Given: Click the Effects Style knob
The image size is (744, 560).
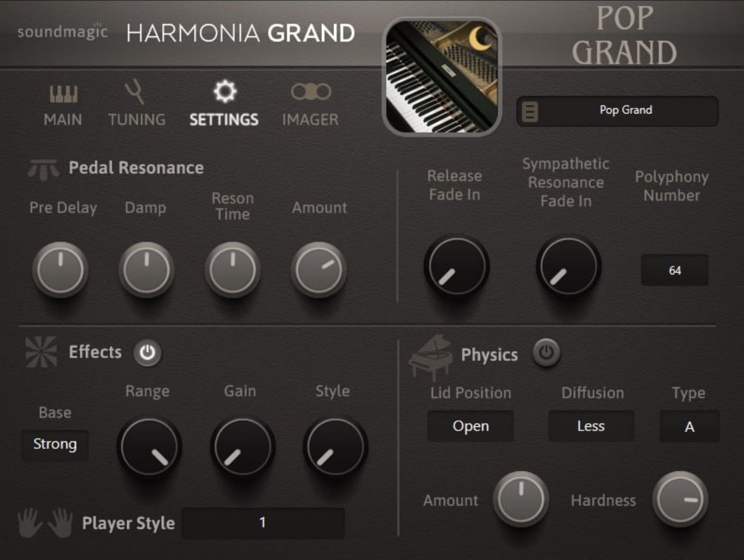Looking at the screenshot, I should pyautogui.click(x=335, y=446).
